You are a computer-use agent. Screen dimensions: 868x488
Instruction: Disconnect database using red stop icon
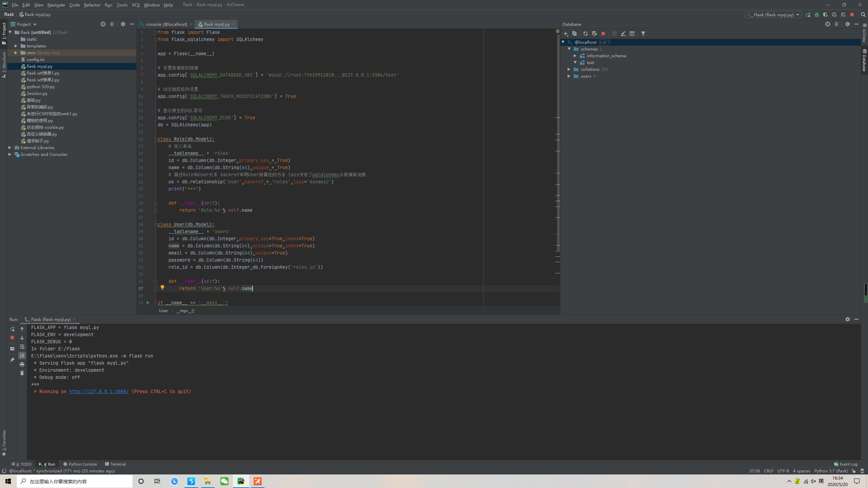pyautogui.click(x=603, y=34)
